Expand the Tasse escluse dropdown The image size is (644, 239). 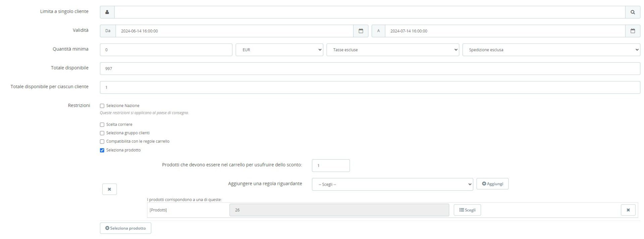392,50
